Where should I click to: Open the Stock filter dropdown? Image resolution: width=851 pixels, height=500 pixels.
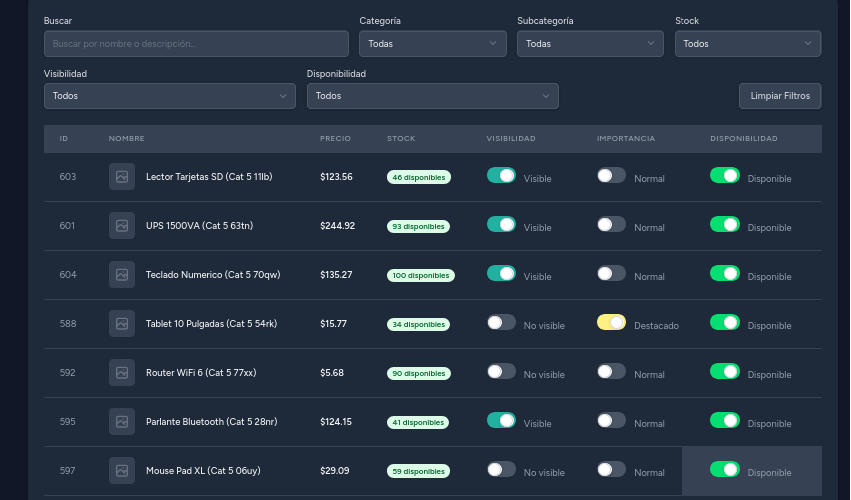click(748, 43)
